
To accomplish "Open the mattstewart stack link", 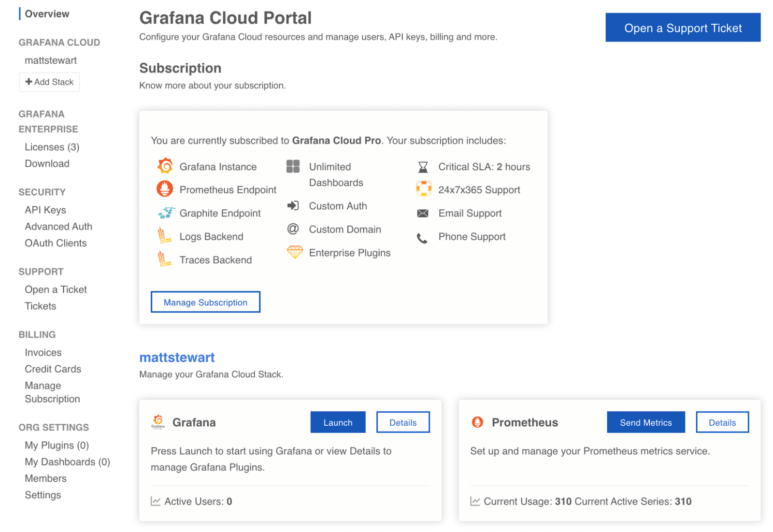I will click(177, 357).
